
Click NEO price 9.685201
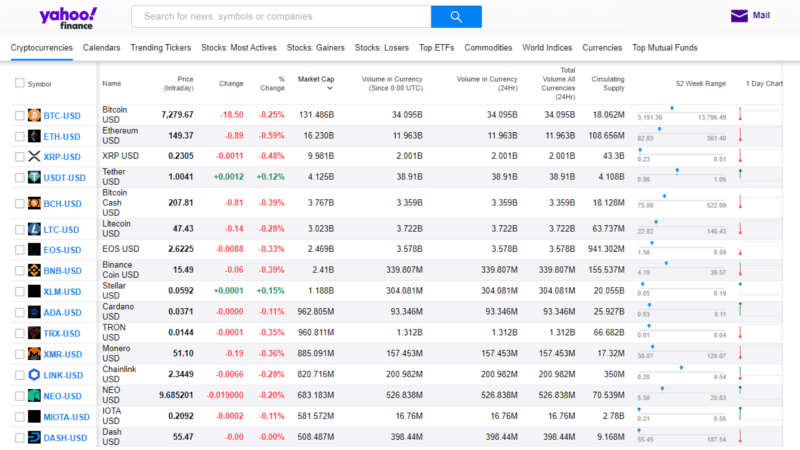(x=176, y=395)
